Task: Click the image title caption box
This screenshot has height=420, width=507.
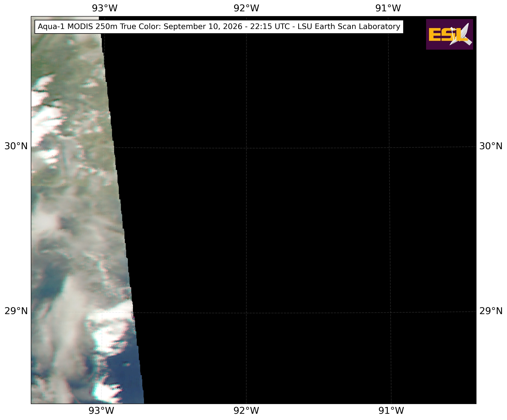Action: [x=219, y=27]
